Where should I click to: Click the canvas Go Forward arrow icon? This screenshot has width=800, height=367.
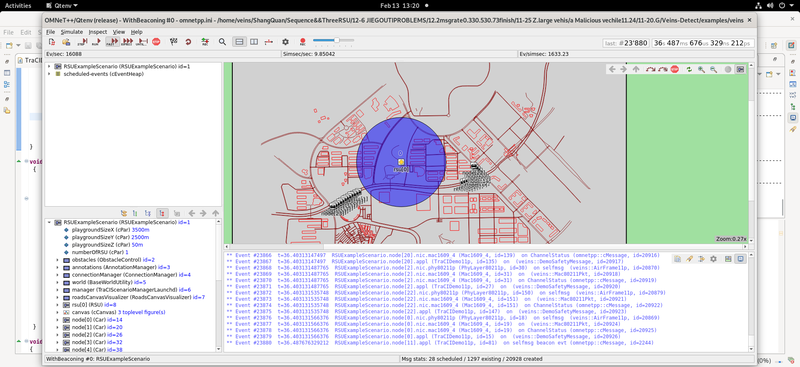[x=623, y=69]
